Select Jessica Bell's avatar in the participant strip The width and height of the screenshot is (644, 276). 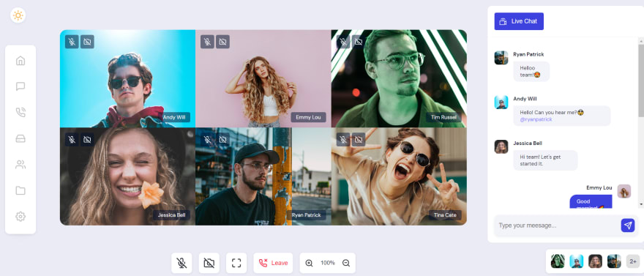[x=596, y=261]
